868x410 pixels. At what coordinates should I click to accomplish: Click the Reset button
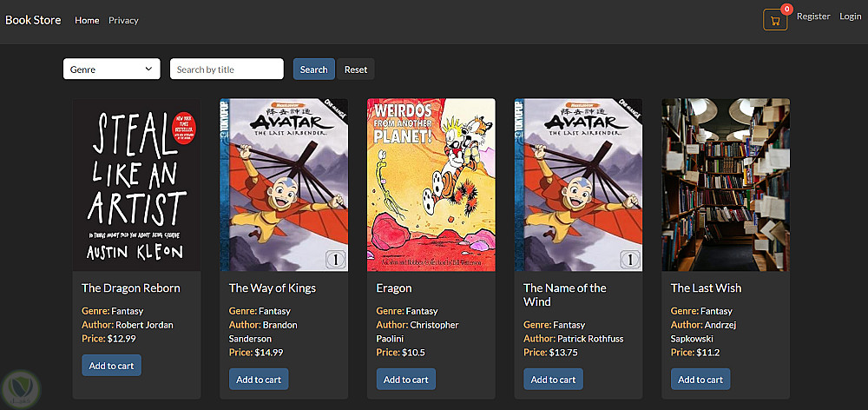coord(355,69)
